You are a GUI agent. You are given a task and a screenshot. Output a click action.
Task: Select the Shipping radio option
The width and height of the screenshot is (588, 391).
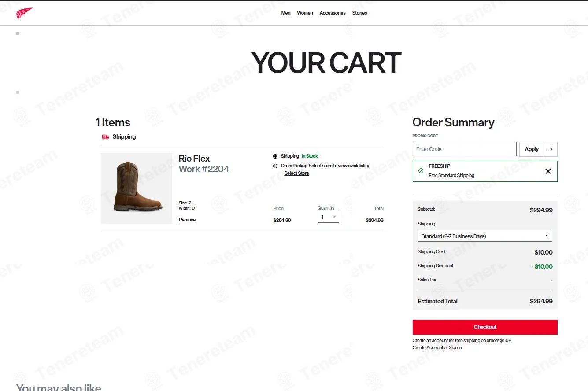pyautogui.click(x=275, y=156)
